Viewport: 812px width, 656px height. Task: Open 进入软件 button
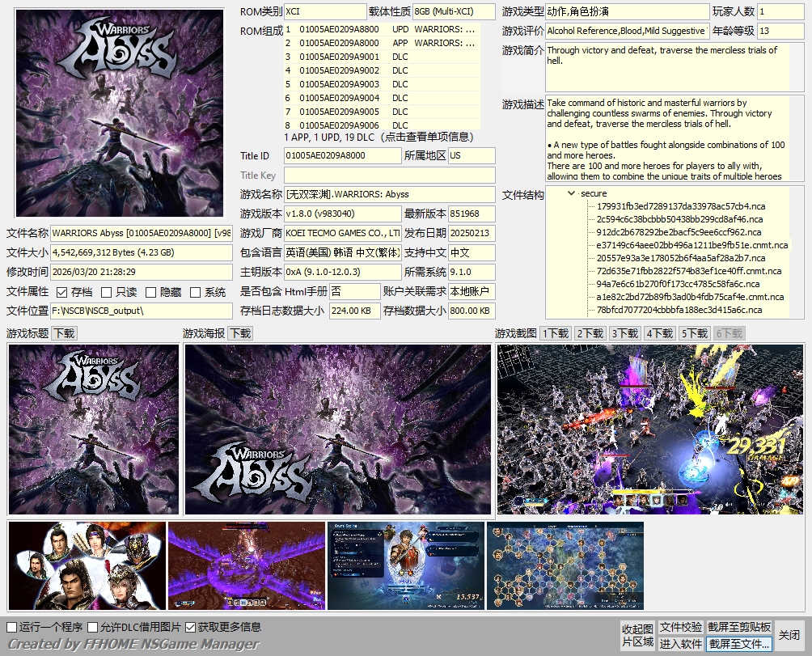pos(680,644)
